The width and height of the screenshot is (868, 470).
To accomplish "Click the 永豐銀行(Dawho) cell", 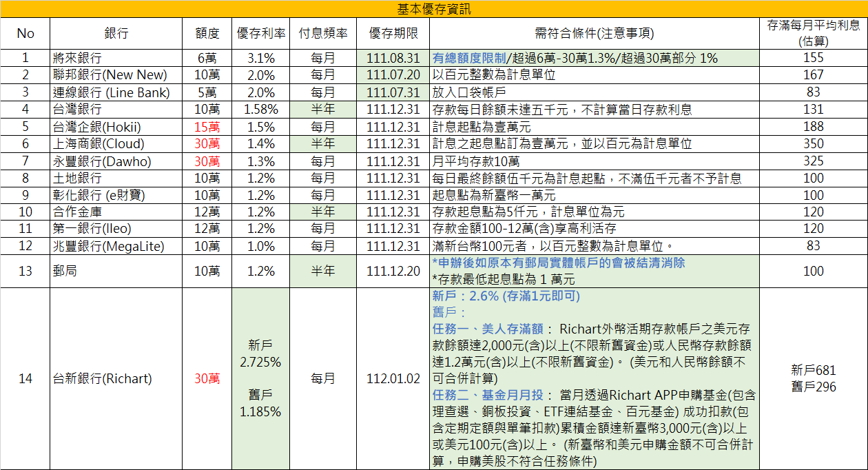I will point(116,161).
